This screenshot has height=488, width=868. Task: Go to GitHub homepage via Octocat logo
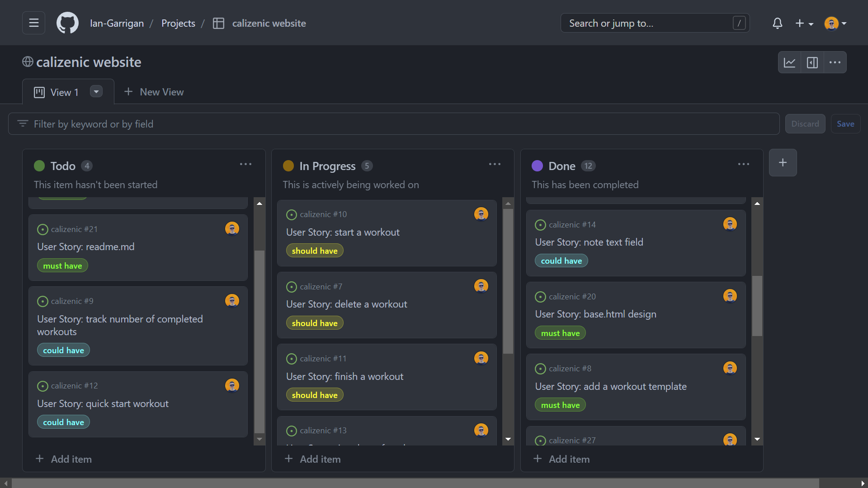67,23
